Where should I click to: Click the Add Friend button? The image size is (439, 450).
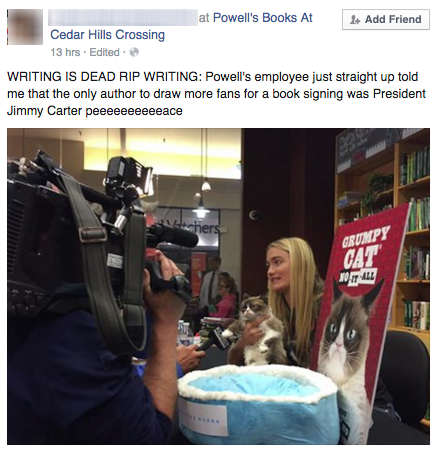[386, 19]
